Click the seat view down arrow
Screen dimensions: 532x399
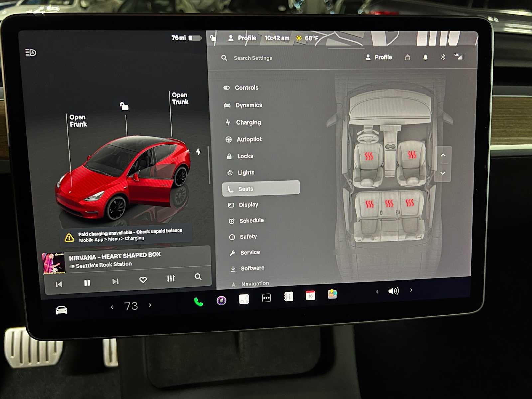[443, 173]
